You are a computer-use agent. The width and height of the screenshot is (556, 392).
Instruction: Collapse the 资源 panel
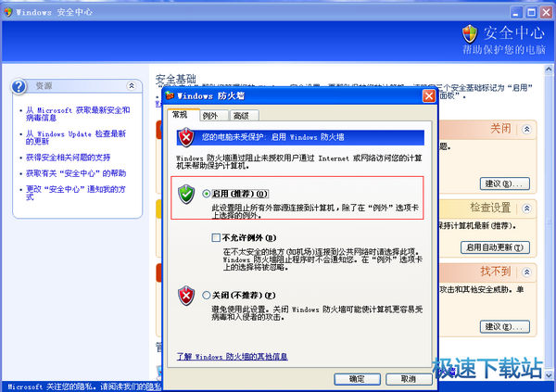click(132, 85)
